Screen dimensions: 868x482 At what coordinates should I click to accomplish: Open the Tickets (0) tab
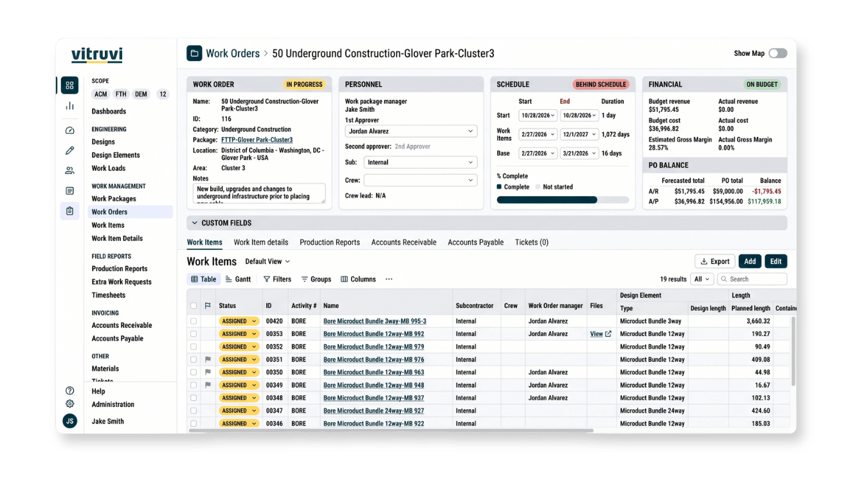[x=532, y=242]
